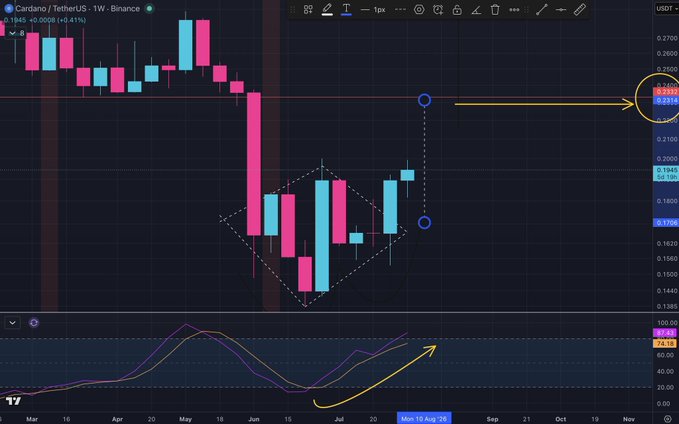The image size is (679, 424).
Task: Expand the indicator legend chevron beside 8
Action: tap(12, 33)
